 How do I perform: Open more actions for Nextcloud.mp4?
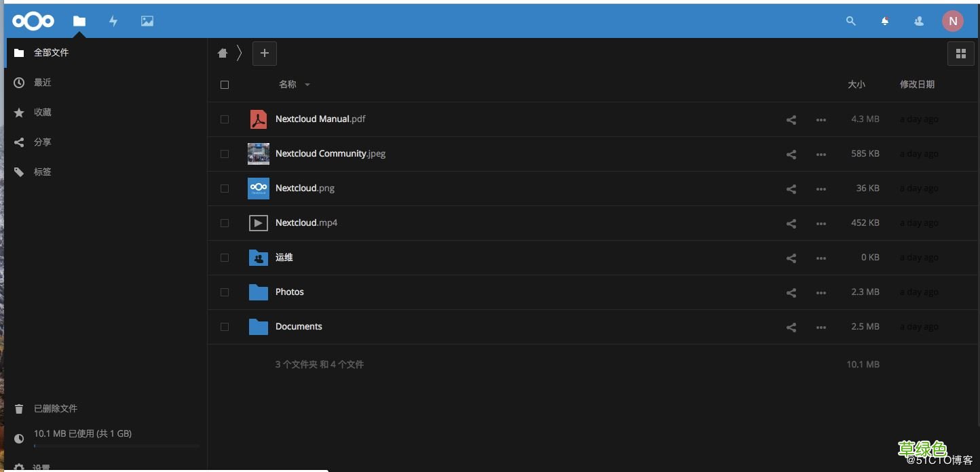[821, 223]
